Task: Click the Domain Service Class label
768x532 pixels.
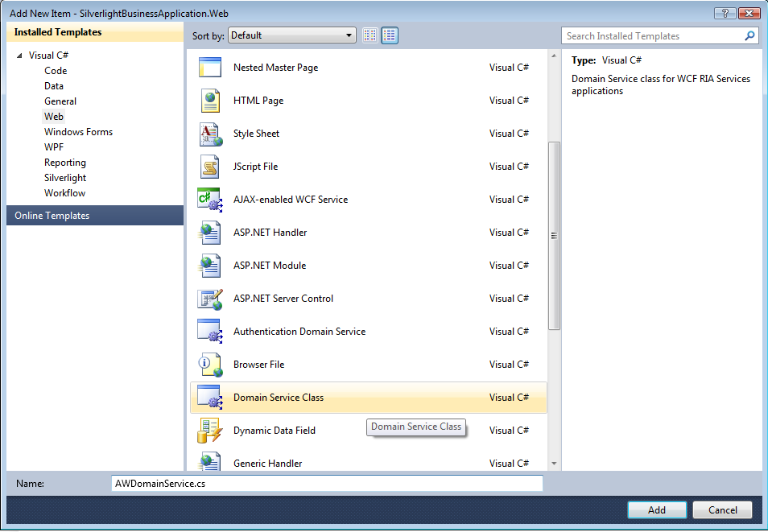Action: [279, 398]
